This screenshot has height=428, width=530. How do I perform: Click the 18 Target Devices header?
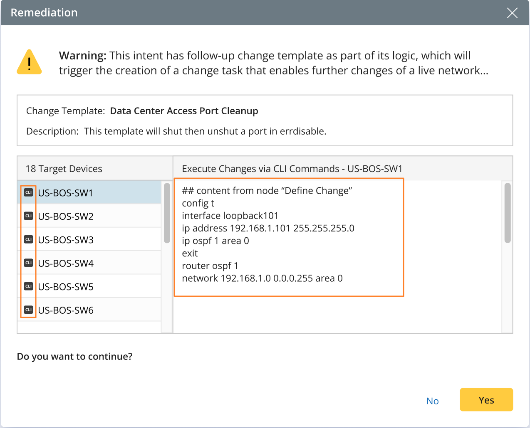(64, 168)
